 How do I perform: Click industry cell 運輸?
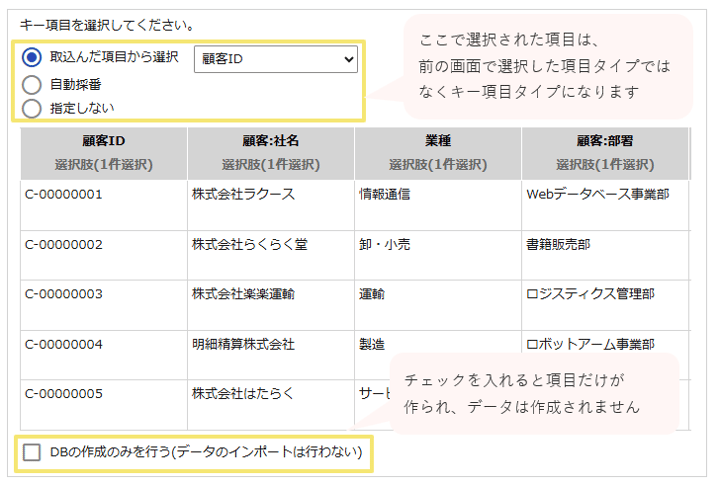[x=371, y=294]
